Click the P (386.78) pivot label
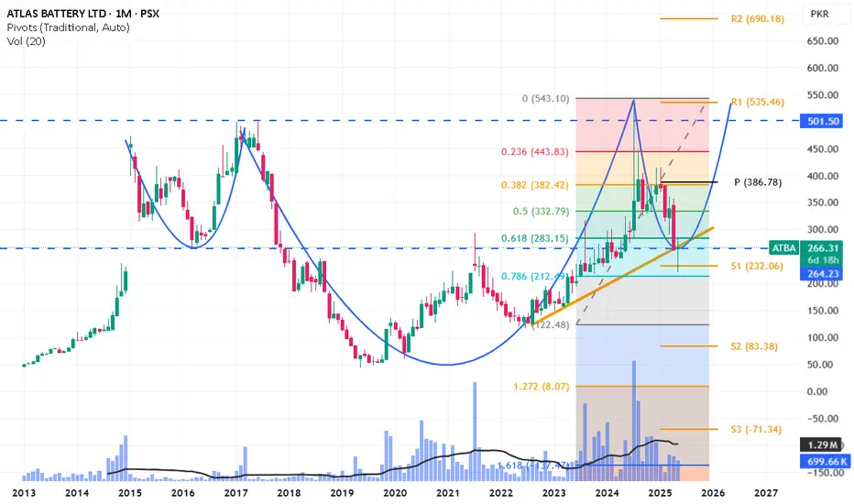Viewport: 854px width, 504px height. tap(758, 182)
